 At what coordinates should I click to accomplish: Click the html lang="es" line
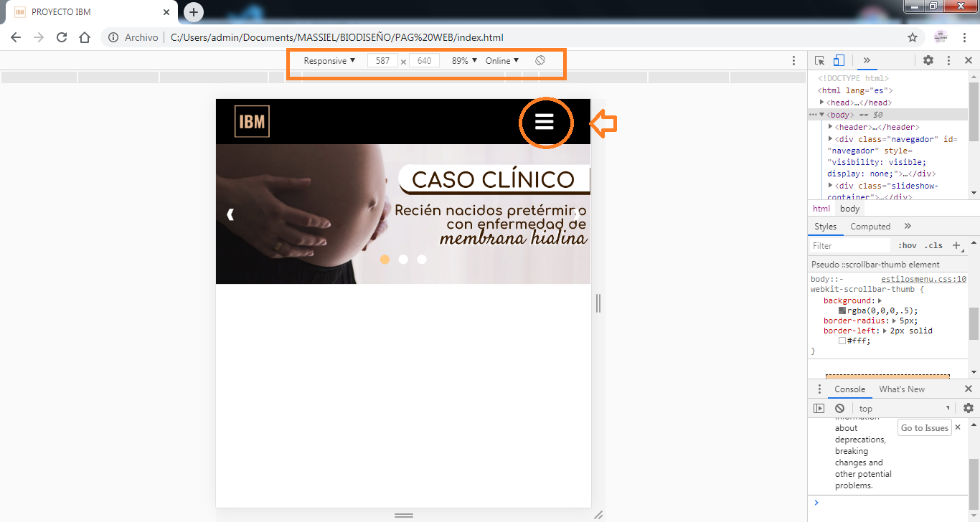point(855,90)
